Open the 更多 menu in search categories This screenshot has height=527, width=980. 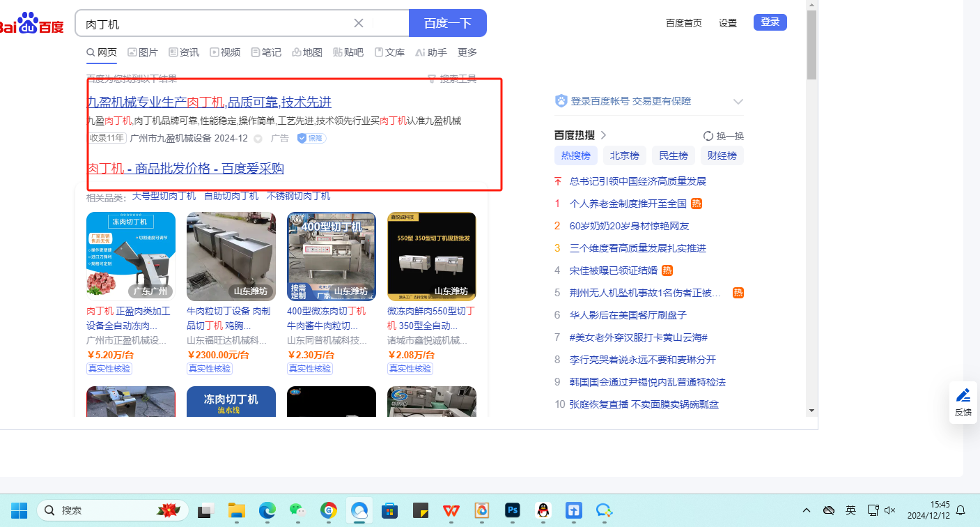click(467, 52)
